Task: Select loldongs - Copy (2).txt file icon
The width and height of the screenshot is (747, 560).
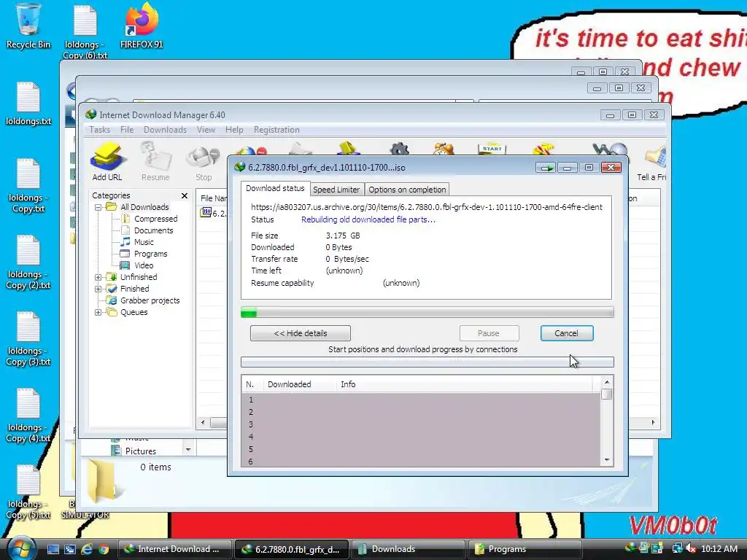Action: [28, 262]
